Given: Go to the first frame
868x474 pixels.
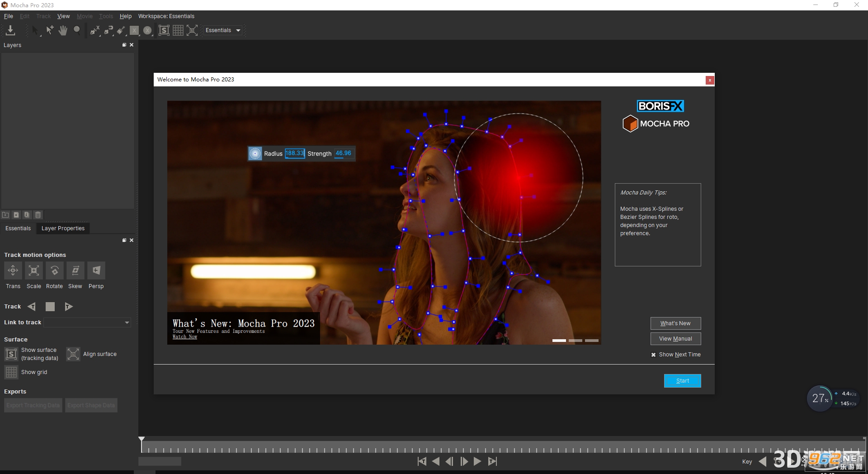Looking at the screenshot, I should [422, 461].
